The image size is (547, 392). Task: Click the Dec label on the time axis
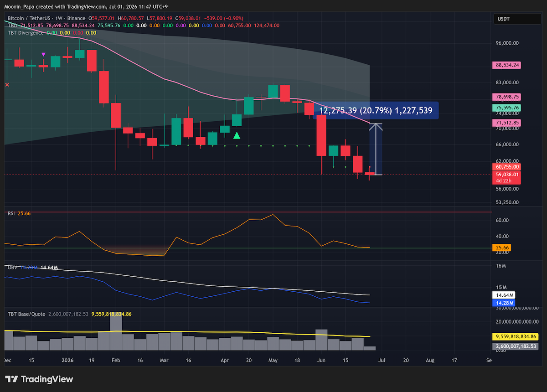[x=7, y=360]
